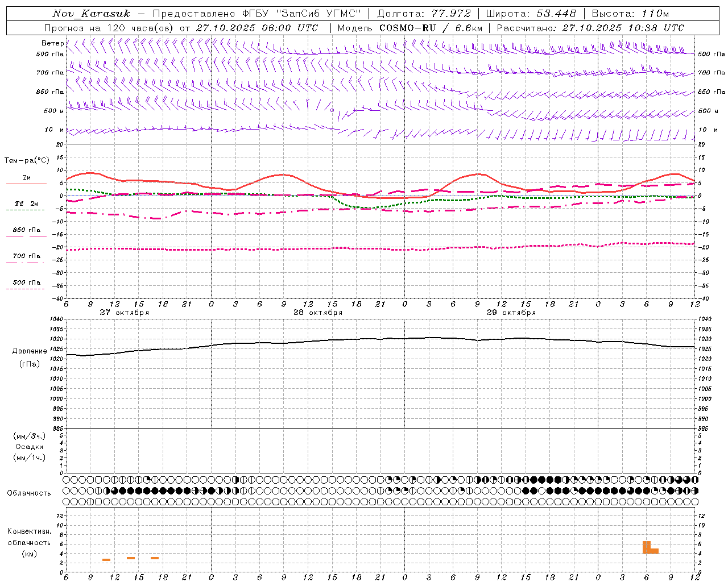Click the 'Ветер' wind panel label
This screenshot has width=728, height=582.
click(x=52, y=43)
